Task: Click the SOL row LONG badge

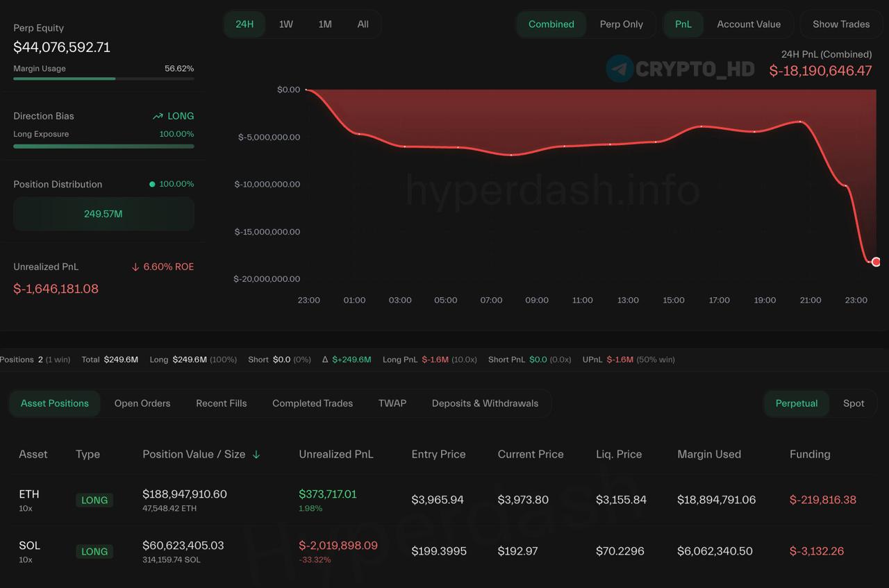Action: pyautogui.click(x=94, y=552)
